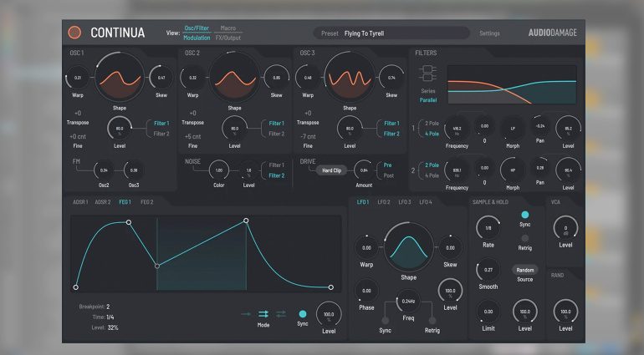Click the VCA Level knob

pyautogui.click(x=565, y=228)
